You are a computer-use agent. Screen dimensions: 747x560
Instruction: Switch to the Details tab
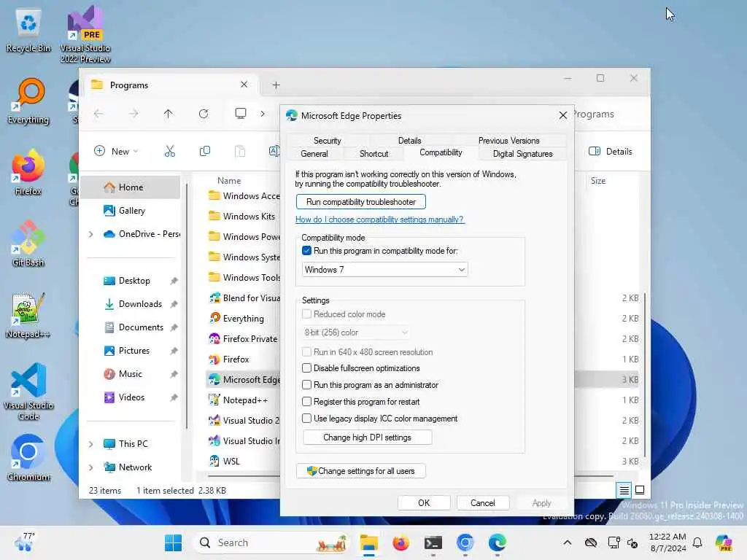tap(409, 141)
